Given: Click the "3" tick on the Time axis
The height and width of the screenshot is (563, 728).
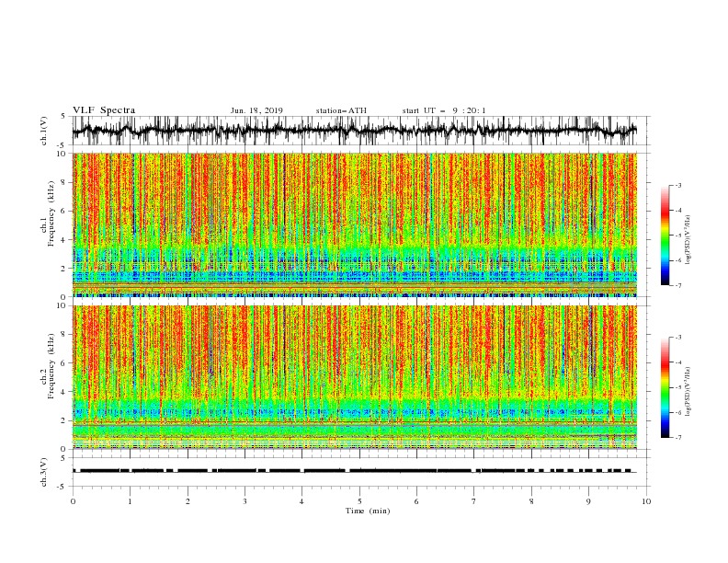Looking at the screenshot, I should pyautogui.click(x=245, y=501).
